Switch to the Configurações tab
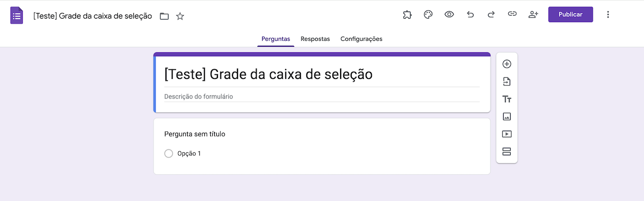644x201 pixels. pos(361,39)
